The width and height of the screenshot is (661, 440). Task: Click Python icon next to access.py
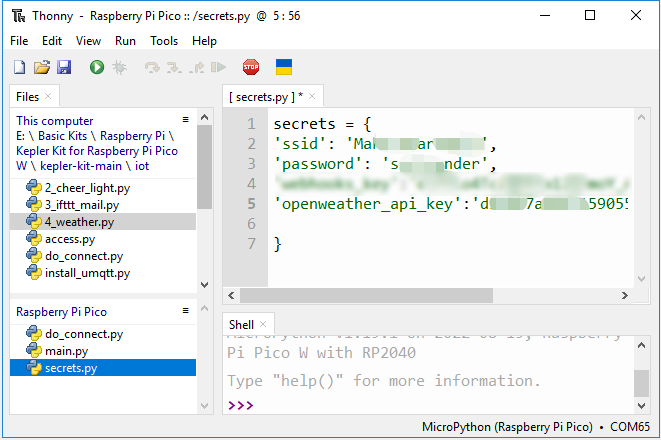point(34,239)
